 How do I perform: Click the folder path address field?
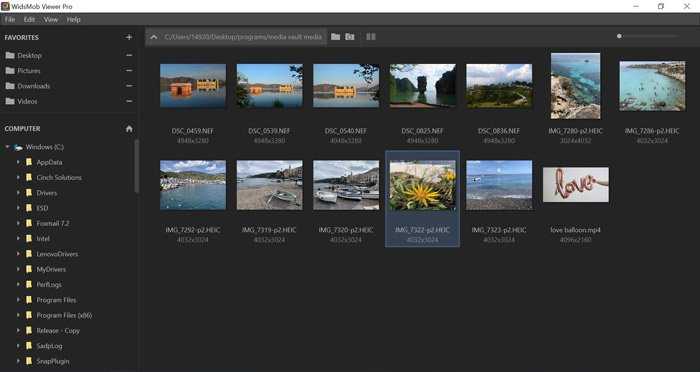pos(243,37)
